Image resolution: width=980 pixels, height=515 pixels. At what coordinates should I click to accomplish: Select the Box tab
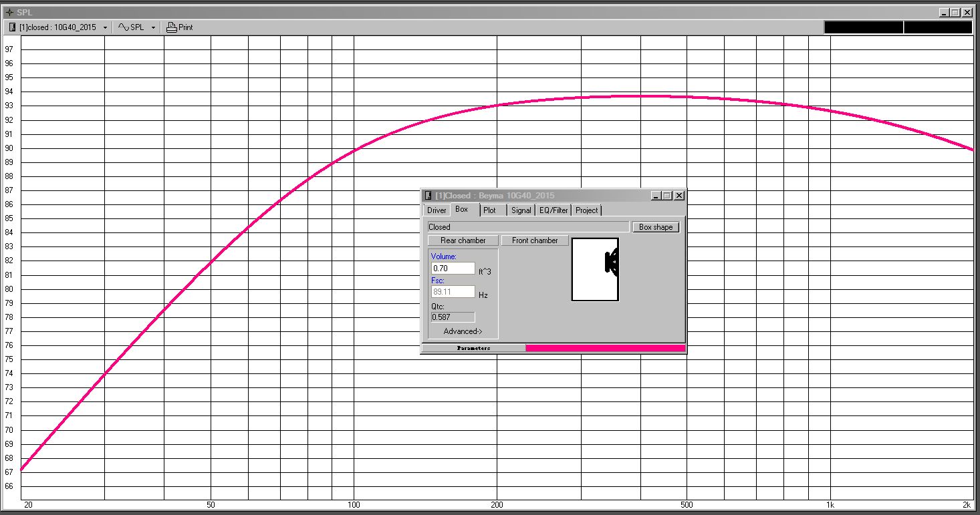462,210
